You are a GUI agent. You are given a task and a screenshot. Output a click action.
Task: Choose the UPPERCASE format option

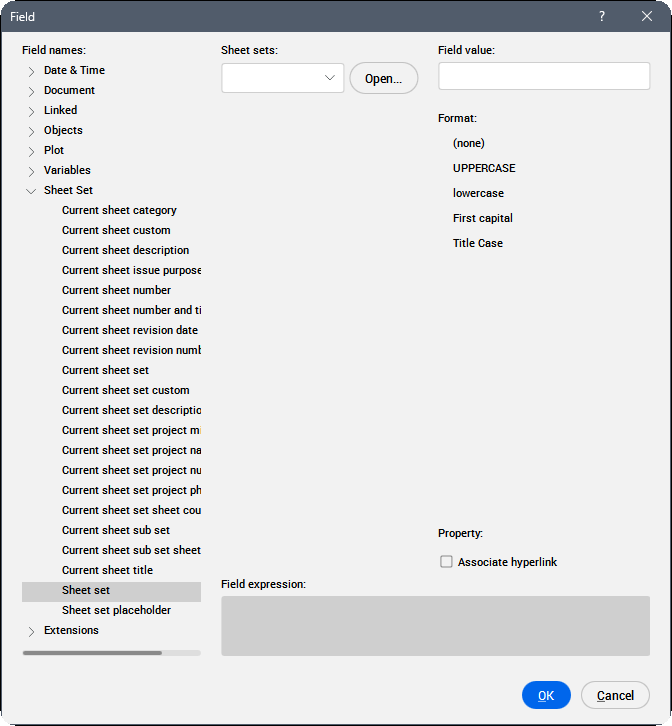tap(484, 168)
